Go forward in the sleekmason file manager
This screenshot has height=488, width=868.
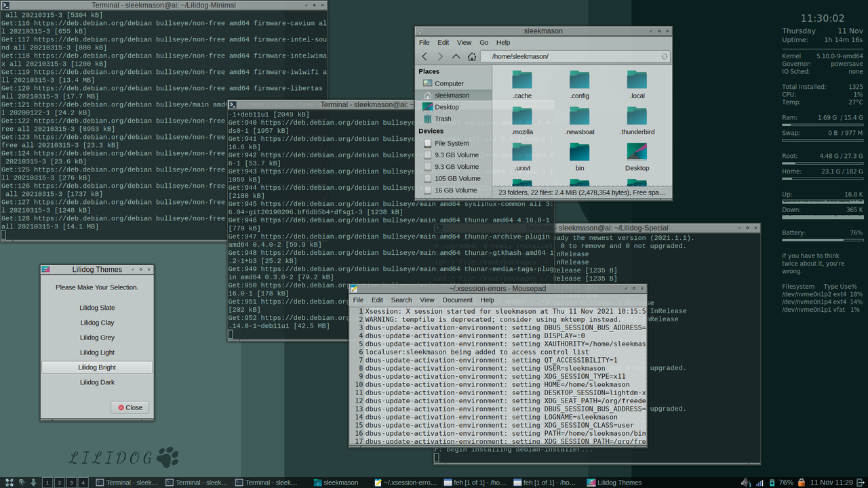pyautogui.click(x=440, y=57)
